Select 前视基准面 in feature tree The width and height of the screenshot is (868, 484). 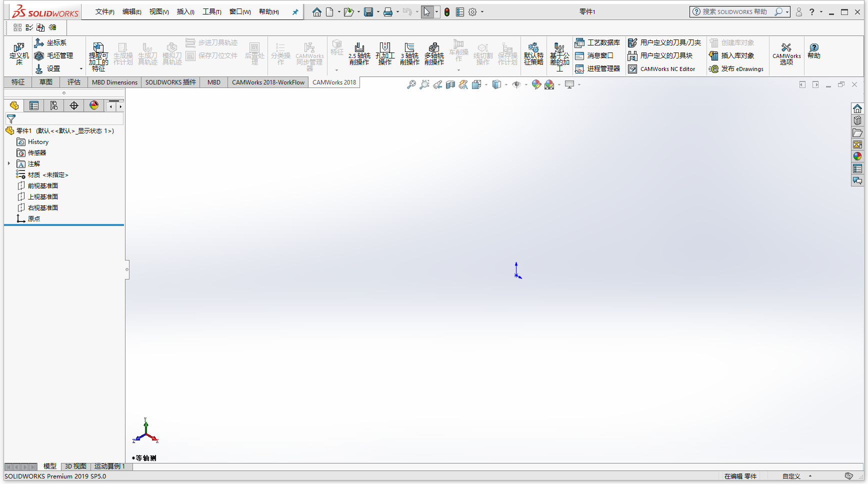[38, 186]
